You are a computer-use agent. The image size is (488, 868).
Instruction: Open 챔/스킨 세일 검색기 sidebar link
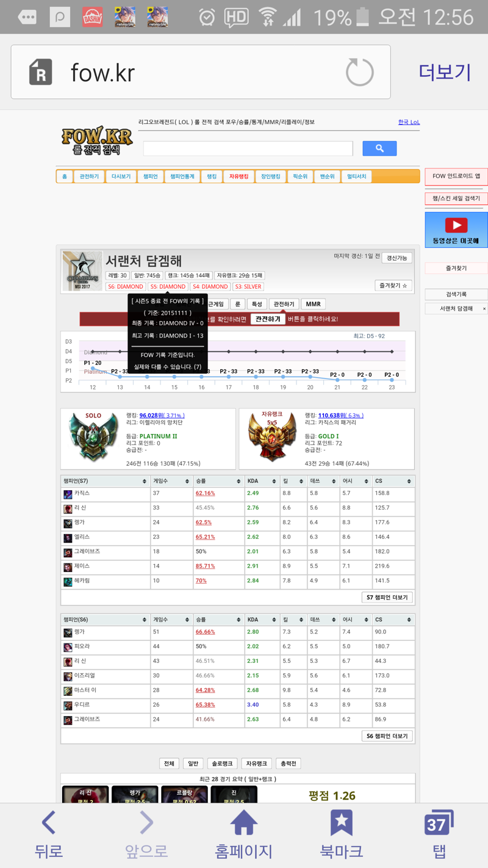456,198
